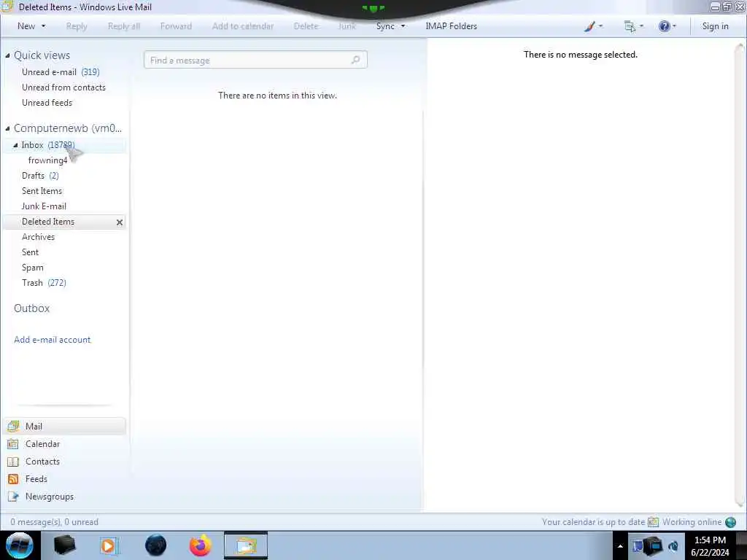
Task: Collapse the Quick views section
Action: (7, 55)
